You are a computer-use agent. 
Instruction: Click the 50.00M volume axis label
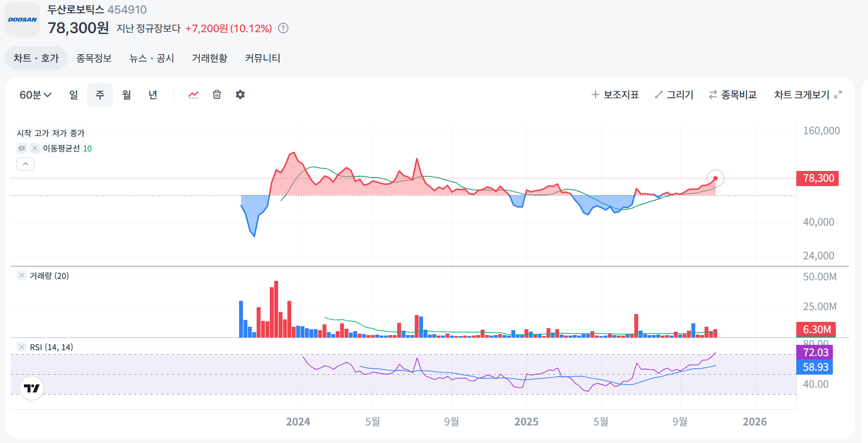[820, 277]
